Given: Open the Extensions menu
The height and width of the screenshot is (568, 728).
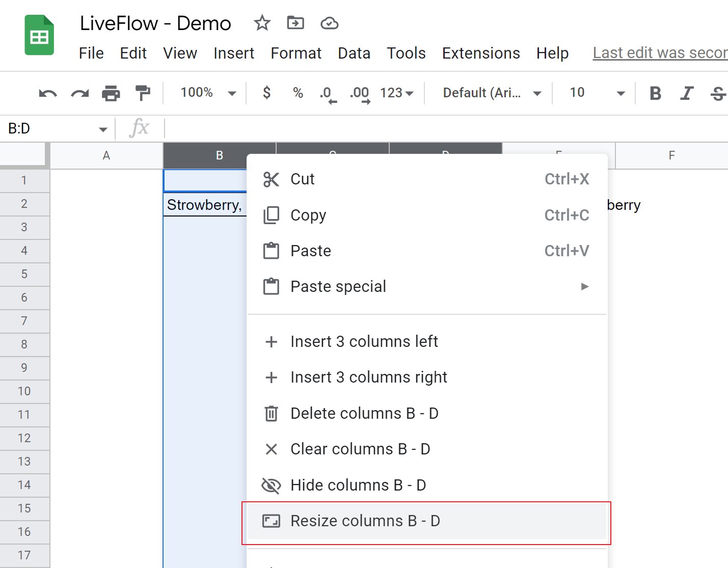Looking at the screenshot, I should point(480,53).
